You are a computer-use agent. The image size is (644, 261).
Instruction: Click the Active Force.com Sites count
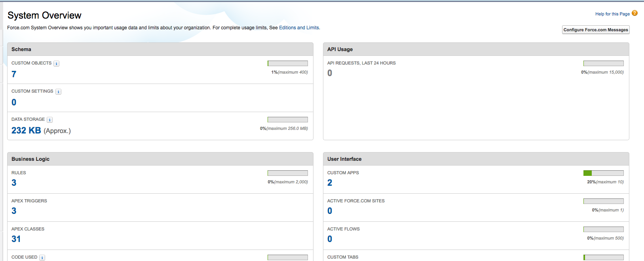coord(330,211)
